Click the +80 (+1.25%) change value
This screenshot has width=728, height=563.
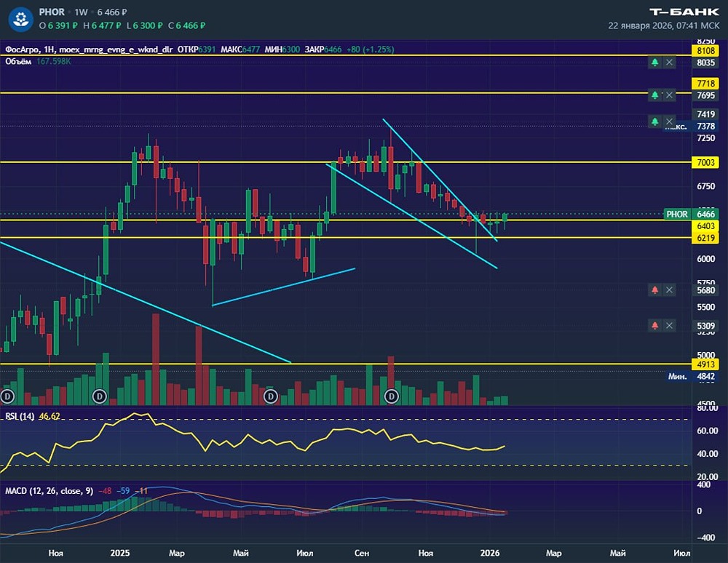coord(370,49)
